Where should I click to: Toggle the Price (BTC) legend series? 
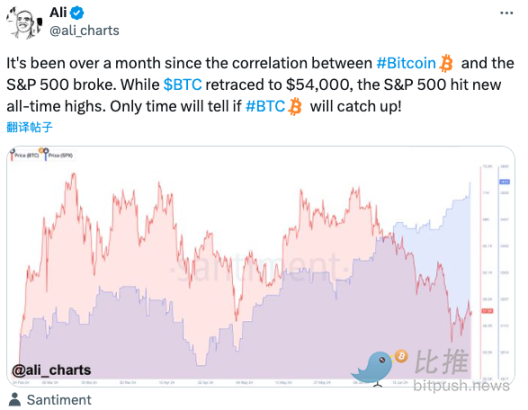point(24,155)
